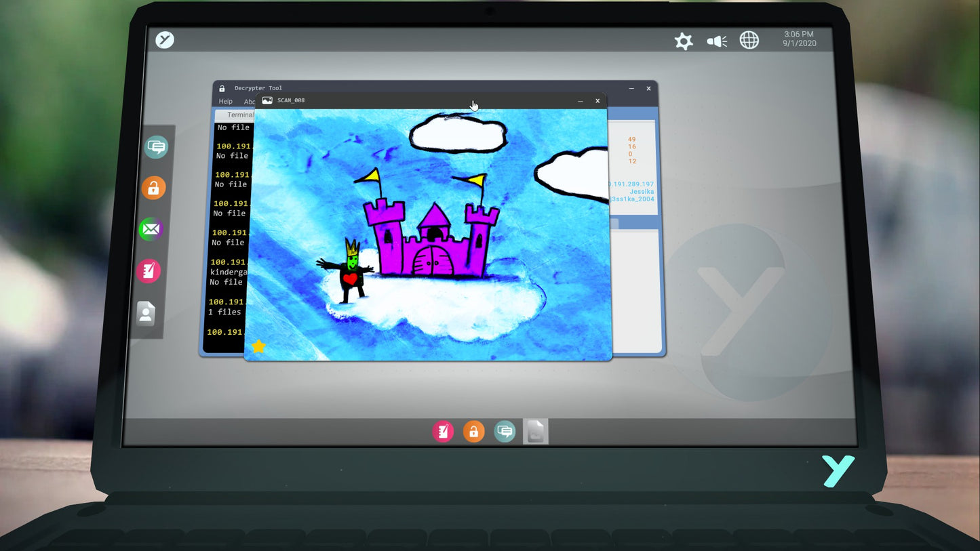Switch to the Terminal tab
The height and width of the screenshot is (551, 980).
[239, 115]
